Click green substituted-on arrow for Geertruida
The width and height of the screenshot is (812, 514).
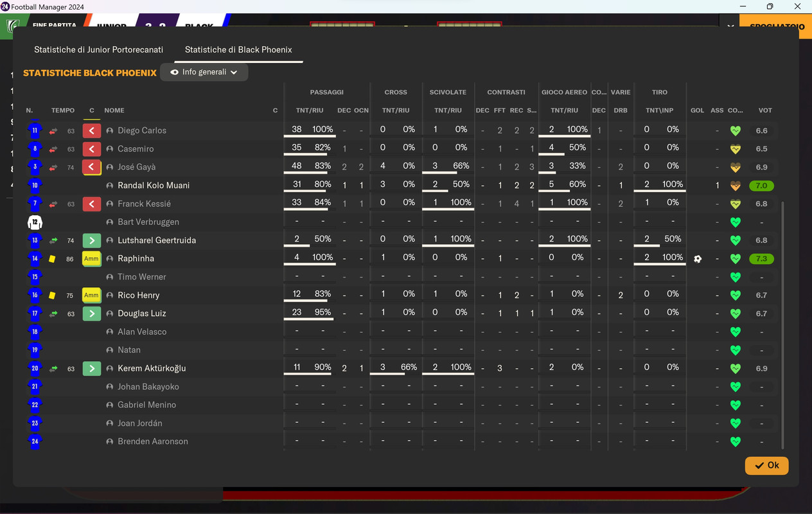92,240
